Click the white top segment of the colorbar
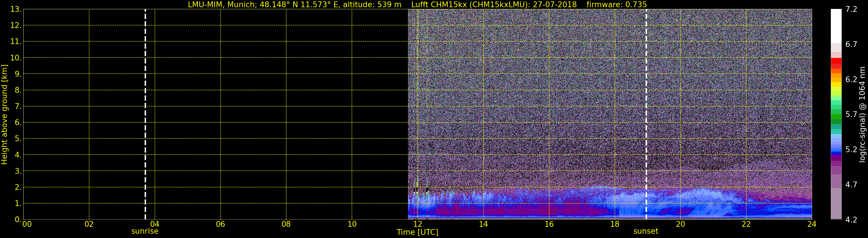The height and width of the screenshot is (238, 868). point(836,26)
